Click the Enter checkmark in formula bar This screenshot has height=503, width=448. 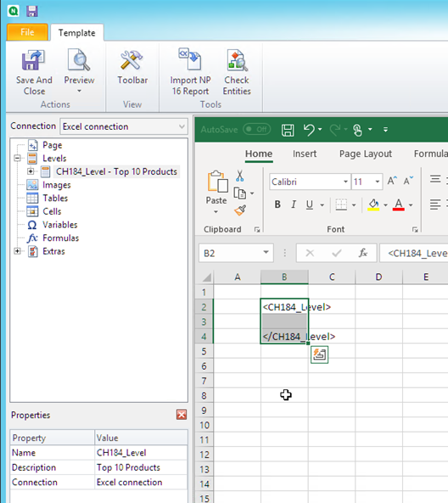point(336,254)
